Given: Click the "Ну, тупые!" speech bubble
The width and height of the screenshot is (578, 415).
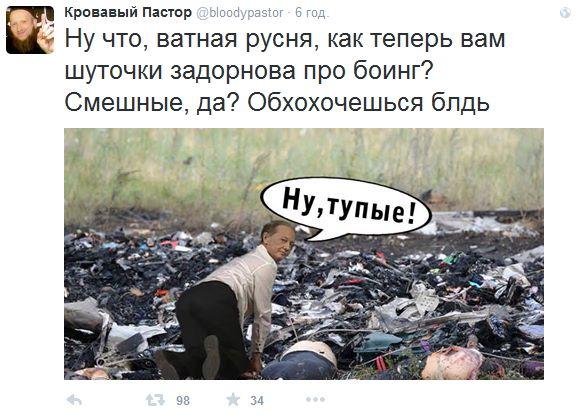Looking at the screenshot, I should click(x=346, y=209).
